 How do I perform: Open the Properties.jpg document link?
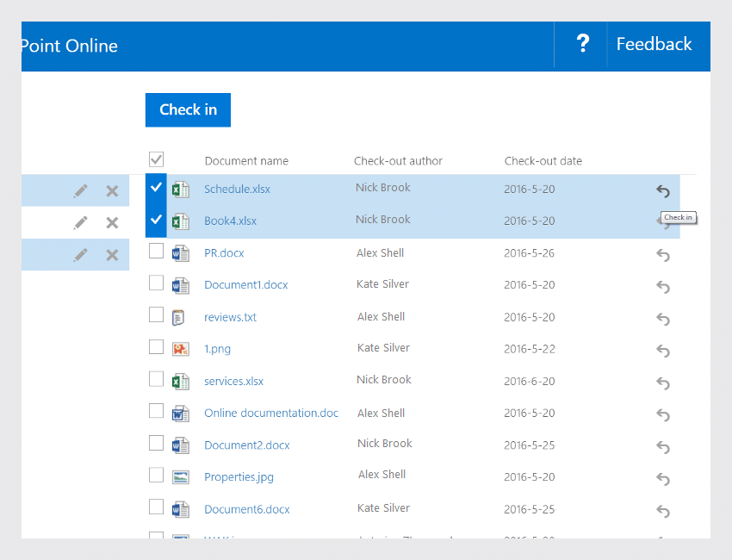point(239,477)
